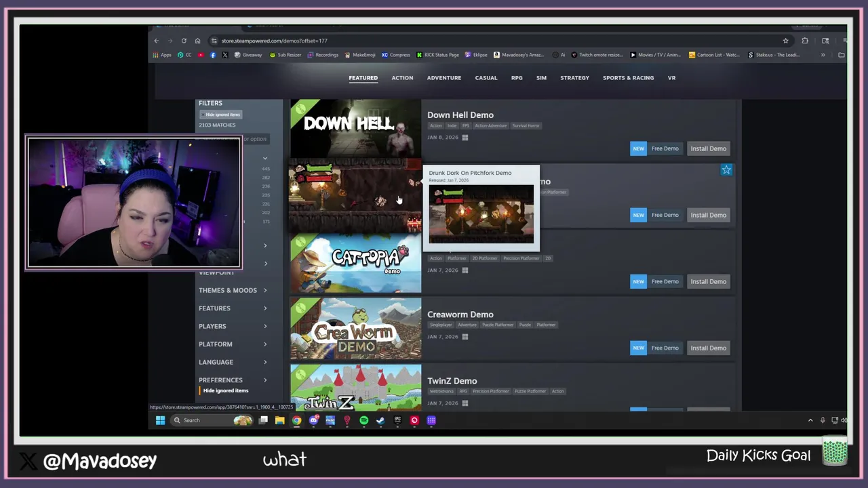Open the Giveaway bookmark
The image size is (868, 488).
click(x=248, y=55)
